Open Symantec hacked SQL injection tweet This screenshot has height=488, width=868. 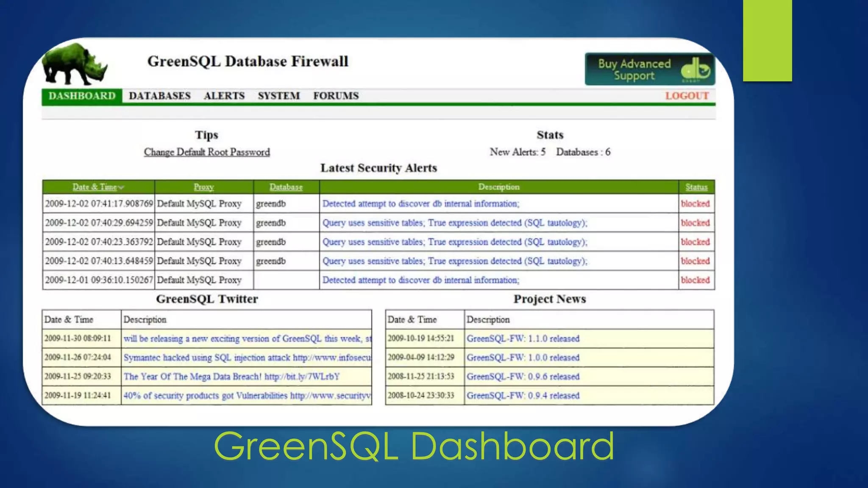pyautogui.click(x=248, y=358)
